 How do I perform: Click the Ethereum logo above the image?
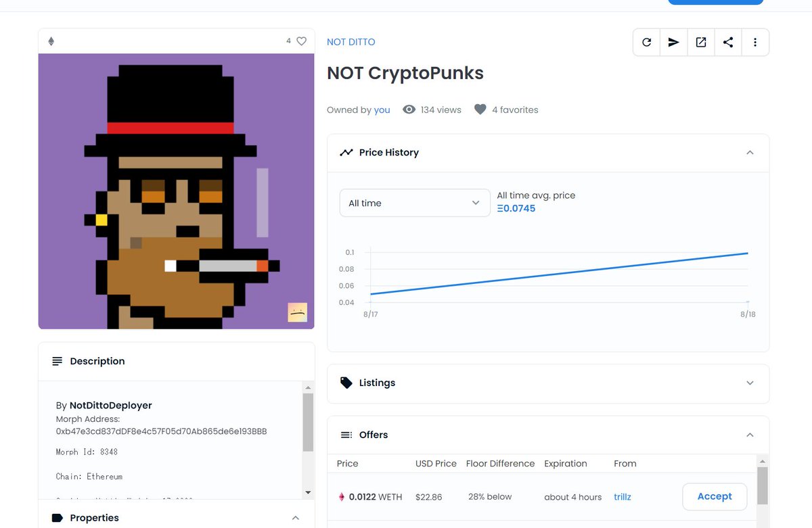(x=51, y=41)
